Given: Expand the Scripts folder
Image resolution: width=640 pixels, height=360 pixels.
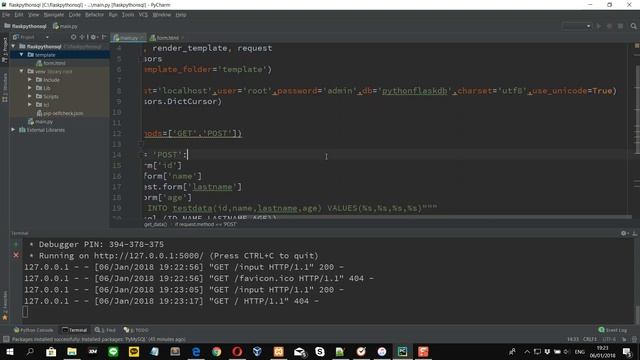Looking at the screenshot, I should pos(30,97).
